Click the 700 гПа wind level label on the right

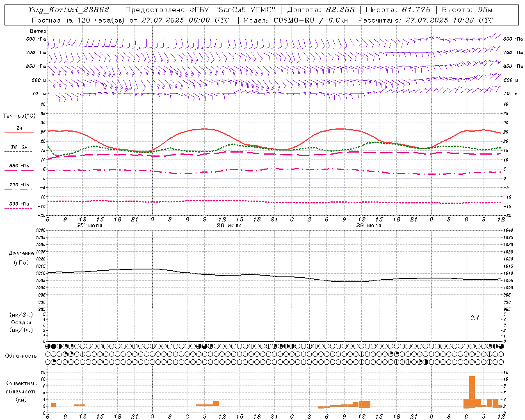513,52
